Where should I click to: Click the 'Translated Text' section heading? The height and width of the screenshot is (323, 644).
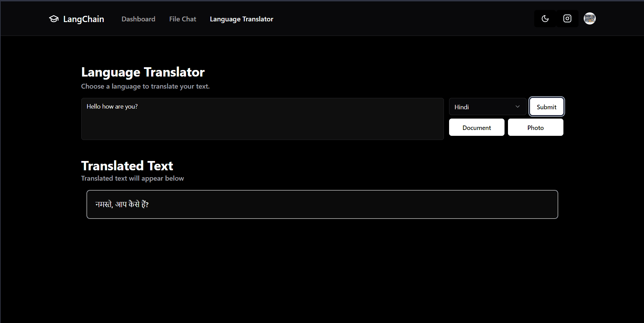point(127,166)
